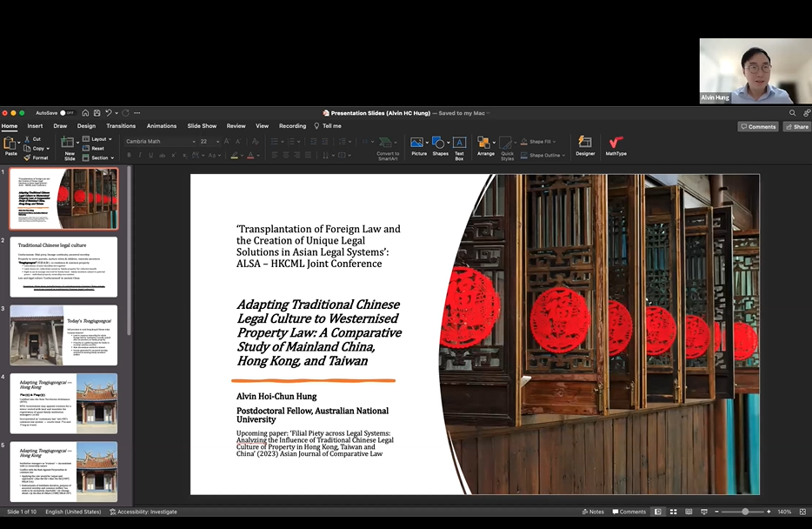
Task: Switch to Slide Sorter view
Action: (673, 512)
